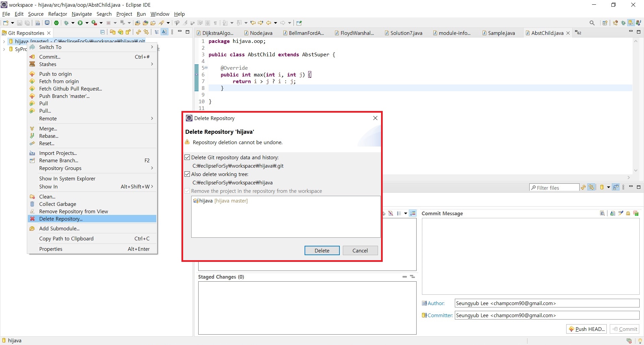
Task: Click editor vertical scrollbar down arrow
Action: (x=636, y=171)
